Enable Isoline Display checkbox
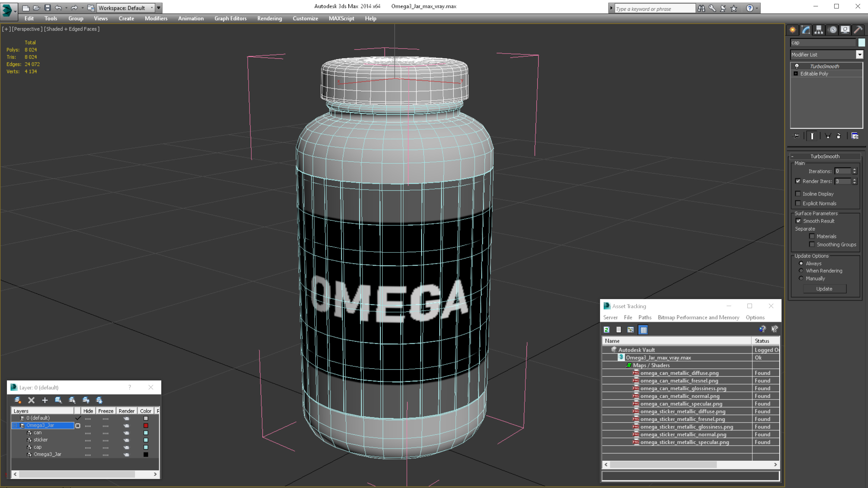The image size is (868, 488). tap(798, 194)
